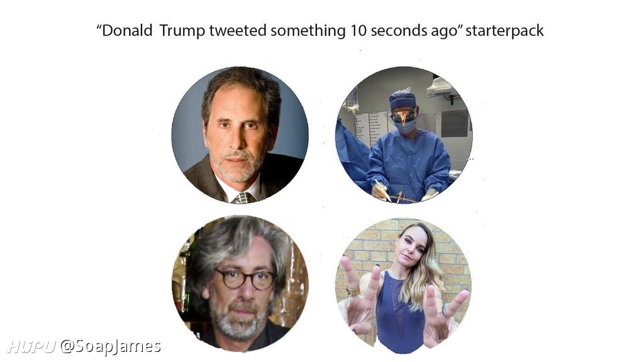Select the surgeon in blue scrubs photo
This screenshot has height=362, width=644.
(404, 134)
